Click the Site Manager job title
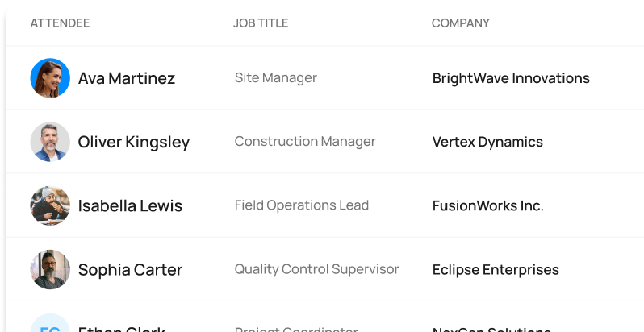The width and height of the screenshot is (644, 332). 276,78
